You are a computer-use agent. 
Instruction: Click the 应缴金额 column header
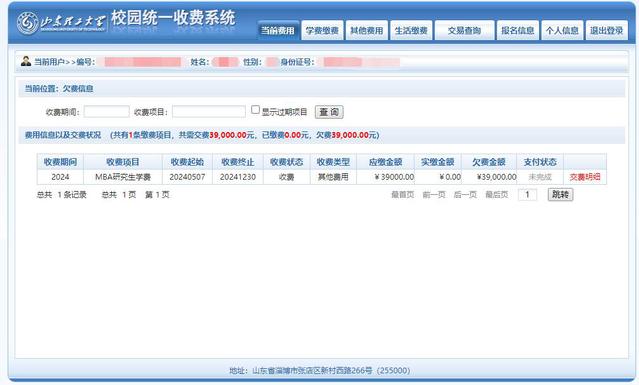(386, 162)
